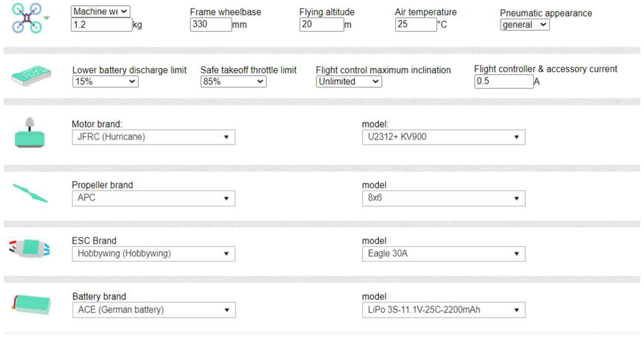
Task: Expand the APC Propeller brand dropdown
Action: coord(153,198)
